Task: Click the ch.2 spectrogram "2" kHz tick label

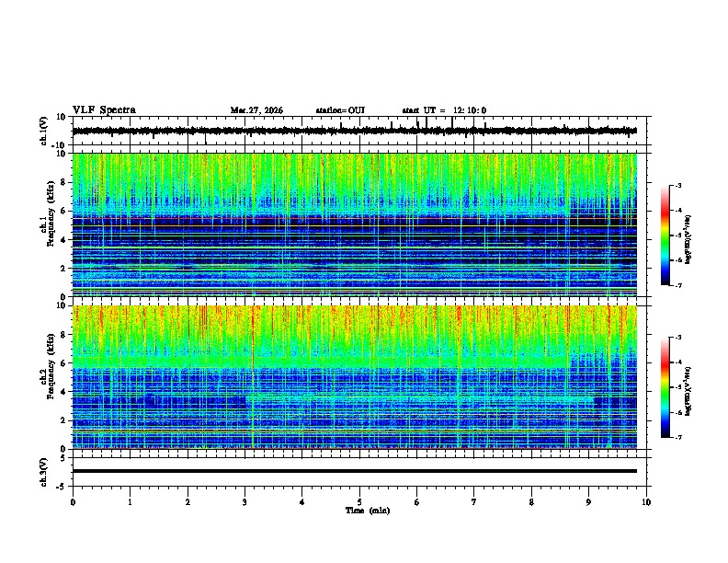Action: [x=63, y=420]
